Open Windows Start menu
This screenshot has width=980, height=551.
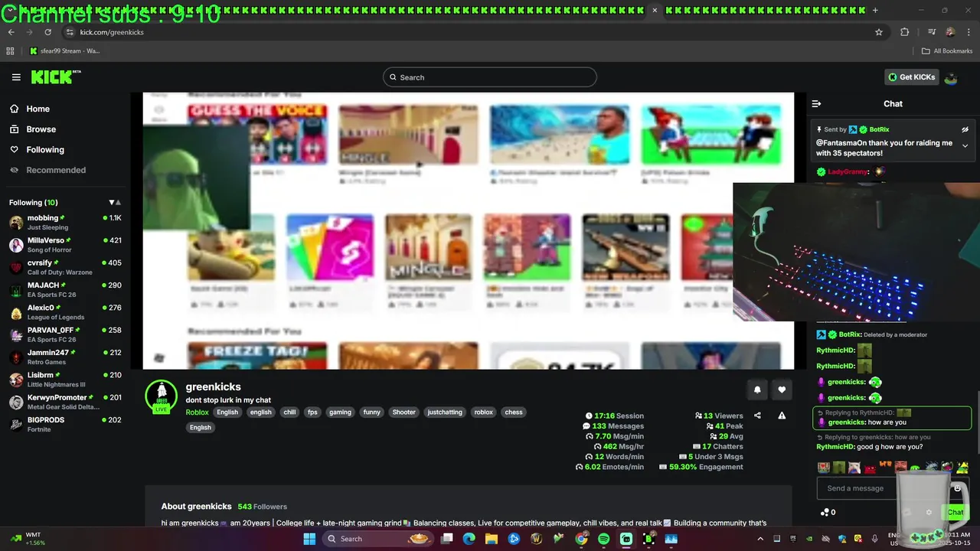click(309, 539)
